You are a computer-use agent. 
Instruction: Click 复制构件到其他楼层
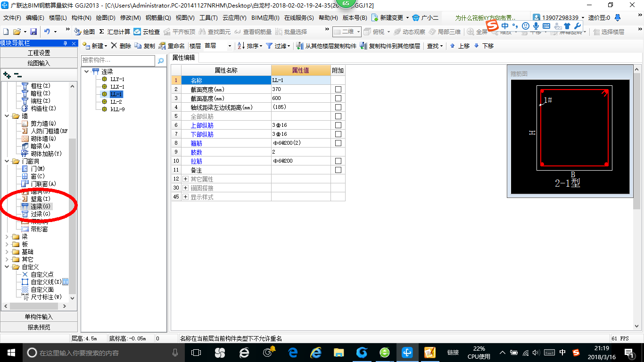(390, 46)
